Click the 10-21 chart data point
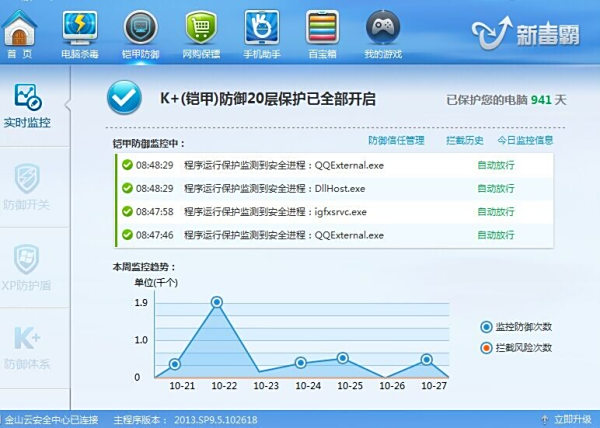This screenshot has height=428, width=600. tap(174, 364)
